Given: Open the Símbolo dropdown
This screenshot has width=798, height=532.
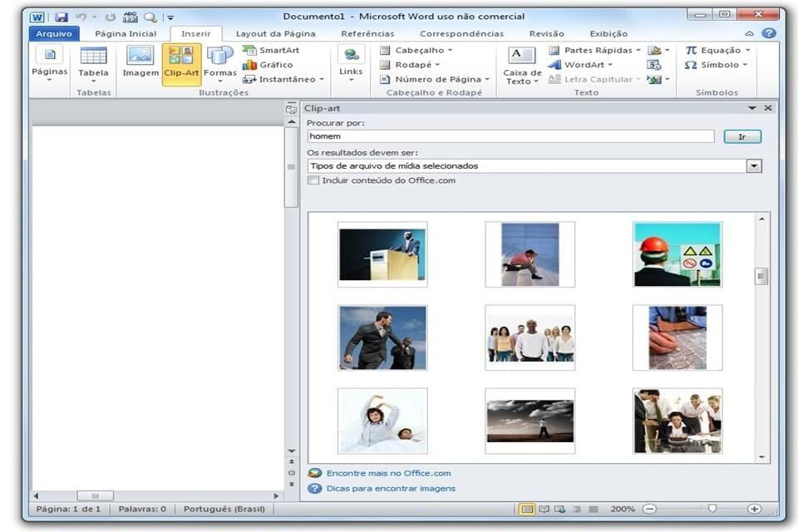Looking at the screenshot, I should click(716, 65).
